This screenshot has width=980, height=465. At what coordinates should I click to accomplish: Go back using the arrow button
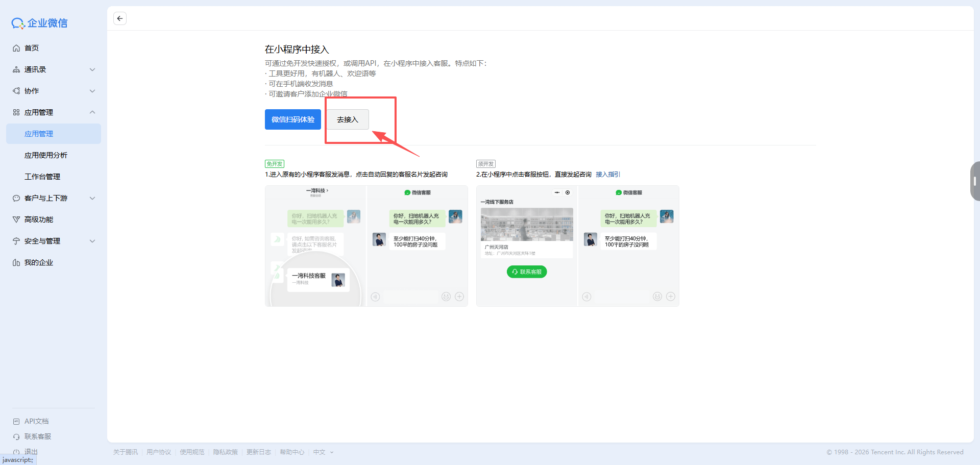pyautogui.click(x=120, y=18)
